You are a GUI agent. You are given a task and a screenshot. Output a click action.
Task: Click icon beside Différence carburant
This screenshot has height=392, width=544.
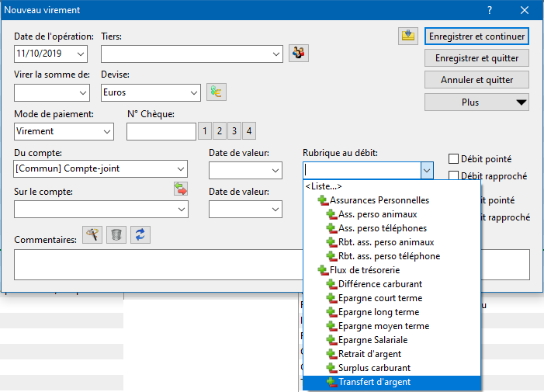[x=331, y=284]
